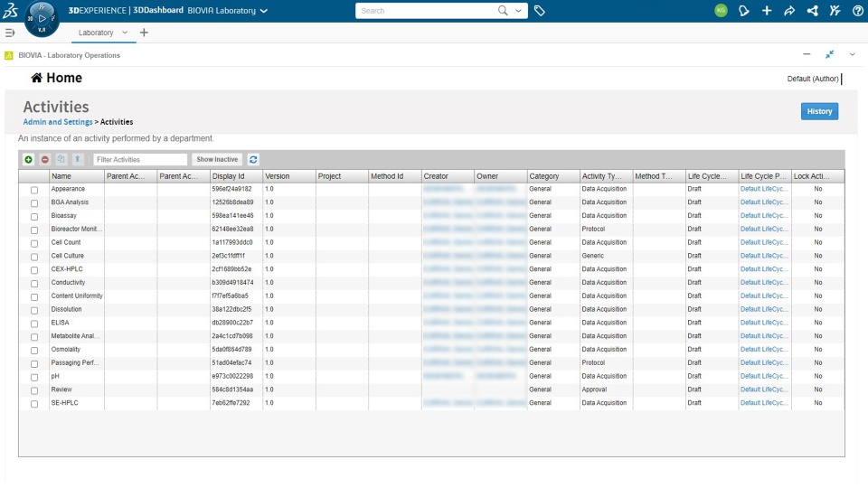868x488 pixels.
Task: Check the BGA Analysis row checkbox
Action: tap(34, 203)
